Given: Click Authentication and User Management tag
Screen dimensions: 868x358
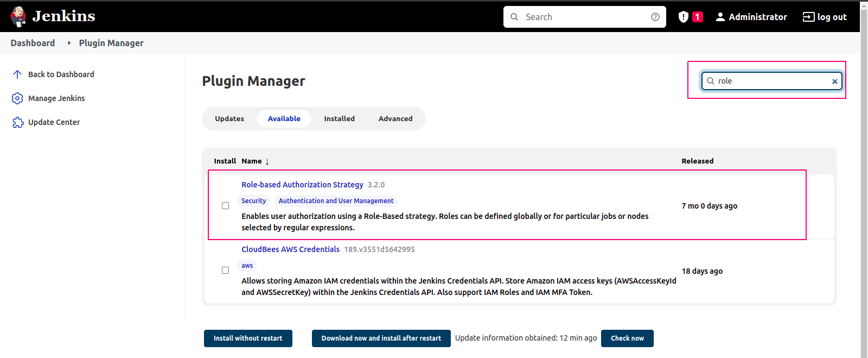Looking at the screenshot, I should 336,201.
